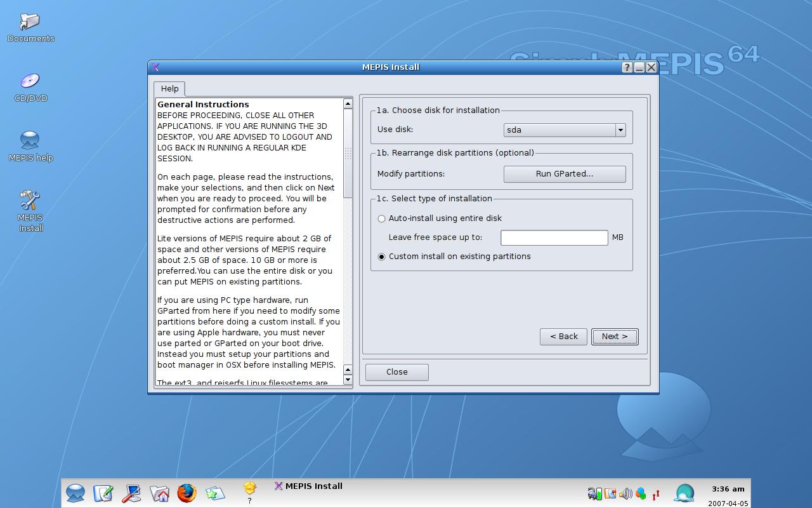Image resolution: width=812 pixels, height=508 pixels.
Task: Click the General Instructions heading
Action: click(x=203, y=105)
